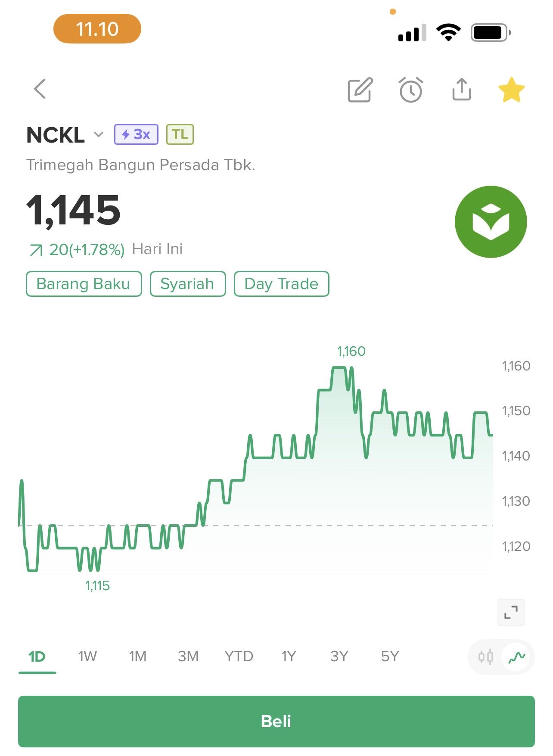Open the edit note icon

coord(360,90)
